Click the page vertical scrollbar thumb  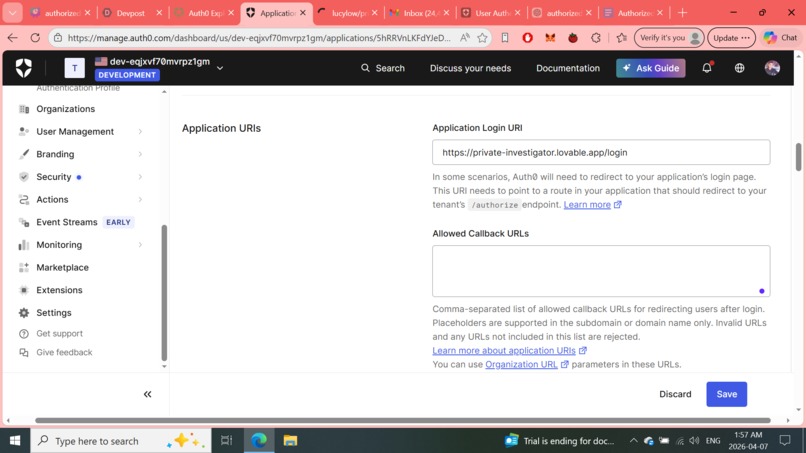798,157
